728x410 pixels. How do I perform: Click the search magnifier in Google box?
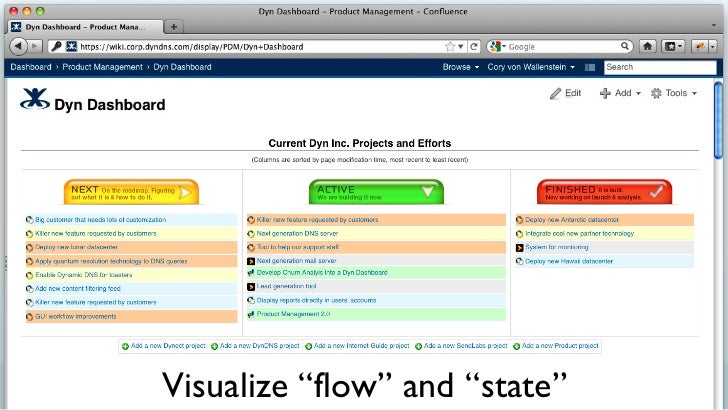(x=625, y=46)
